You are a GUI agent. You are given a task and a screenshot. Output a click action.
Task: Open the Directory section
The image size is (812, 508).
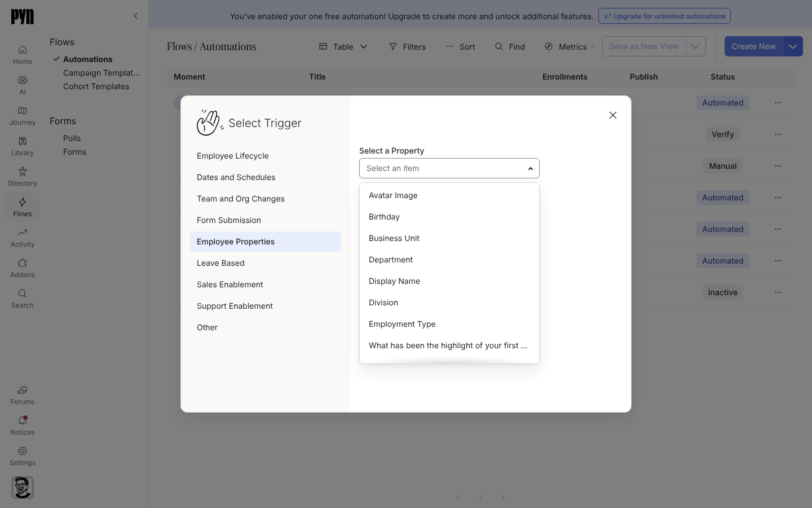[23, 177]
